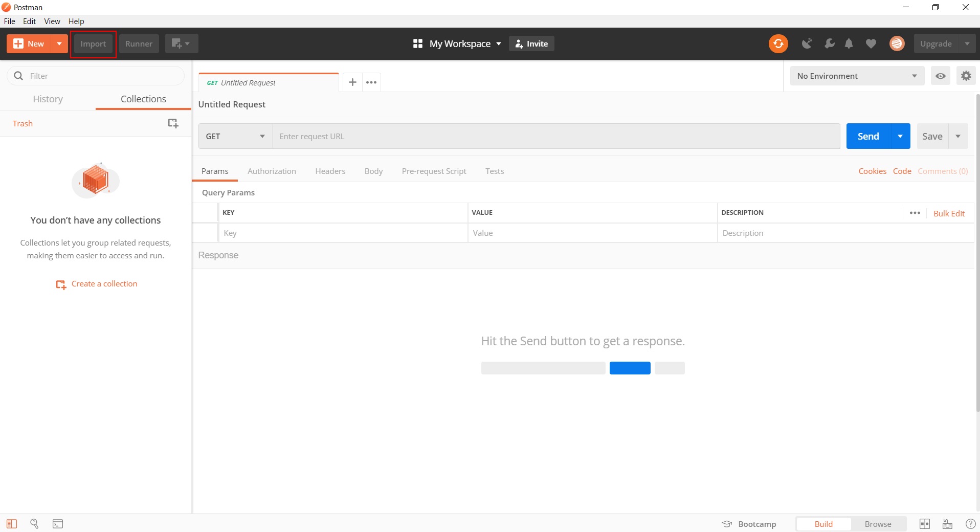Screen dimensions: 980x532
Task: Select the GET Untitled Request tab
Action: pos(269,82)
